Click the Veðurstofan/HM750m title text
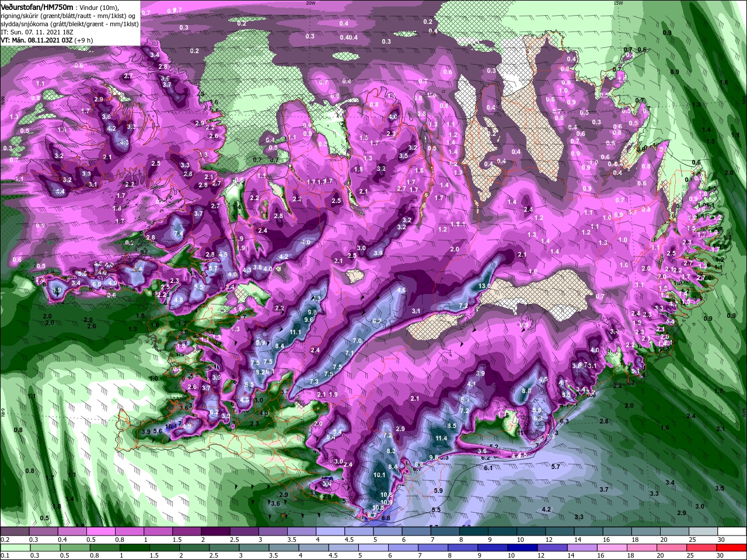The width and height of the screenshot is (747, 560). point(37,6)
